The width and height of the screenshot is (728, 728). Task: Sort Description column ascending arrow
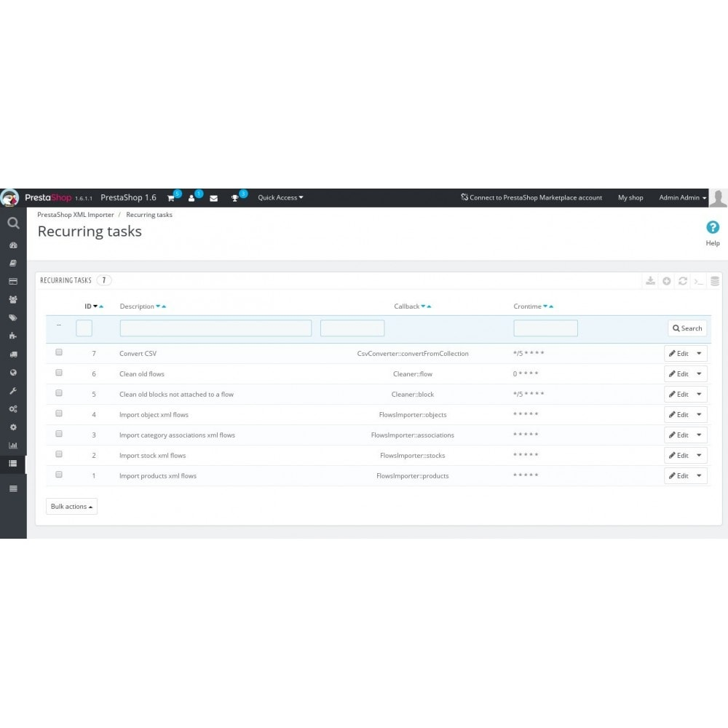(x=164, y=307)
